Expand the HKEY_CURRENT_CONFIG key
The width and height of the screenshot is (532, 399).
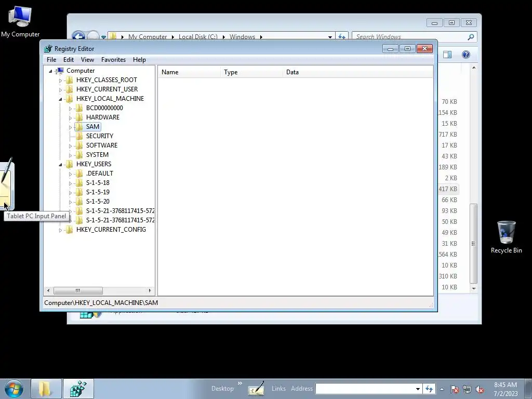[60, 230]
